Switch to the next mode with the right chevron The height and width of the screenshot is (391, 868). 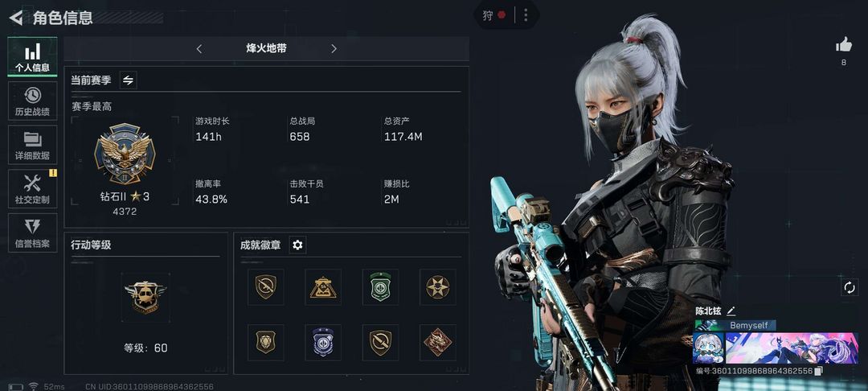pos(334,49)
